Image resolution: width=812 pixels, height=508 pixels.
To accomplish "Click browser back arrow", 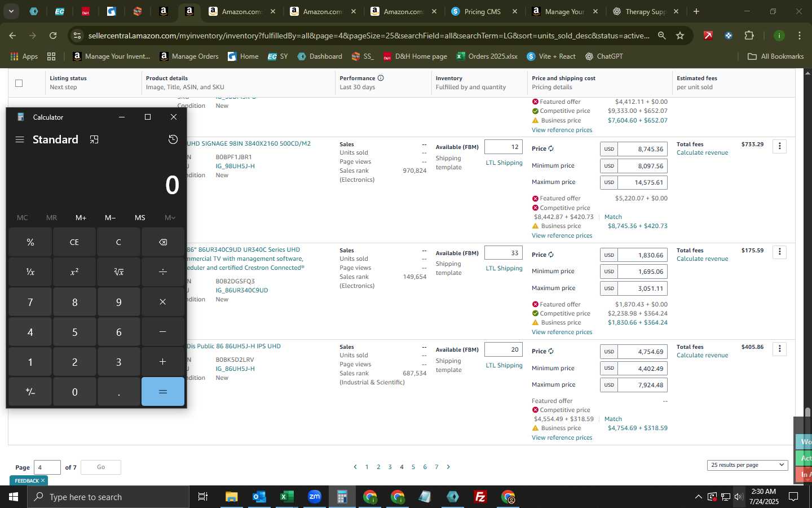I will coord(12,36).
